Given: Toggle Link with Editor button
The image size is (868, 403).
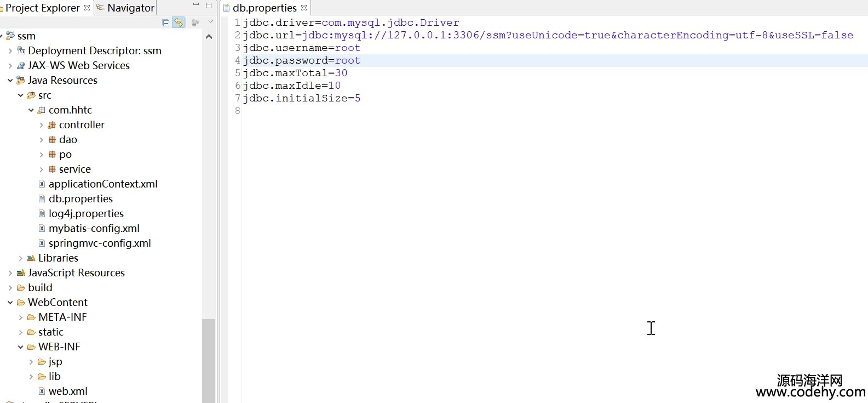Looking at the screenshot, I should pos(178,22).
